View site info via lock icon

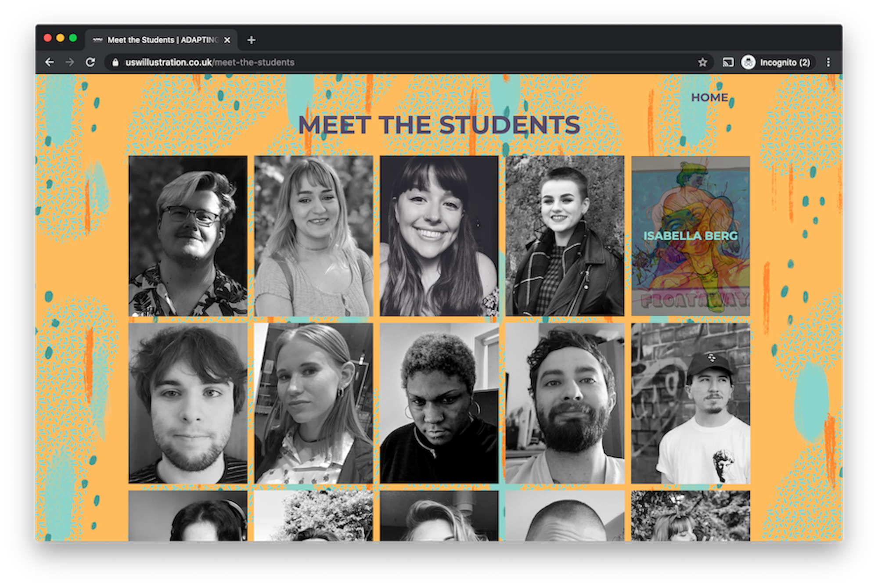coord(115,62)
